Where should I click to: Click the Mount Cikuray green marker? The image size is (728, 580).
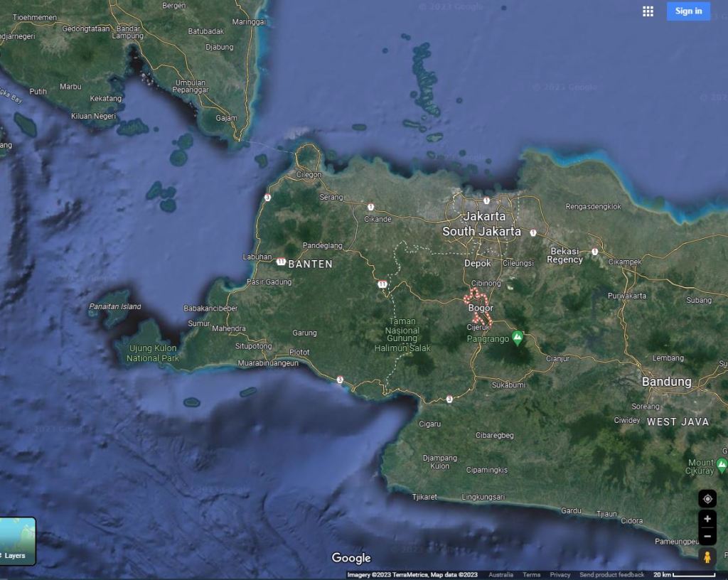coord(722,466)
